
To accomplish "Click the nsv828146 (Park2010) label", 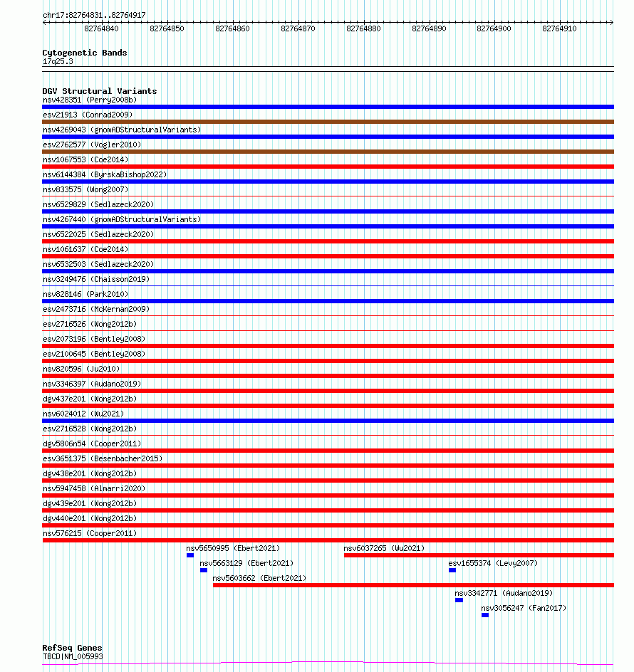I will [x=85, y=295].
